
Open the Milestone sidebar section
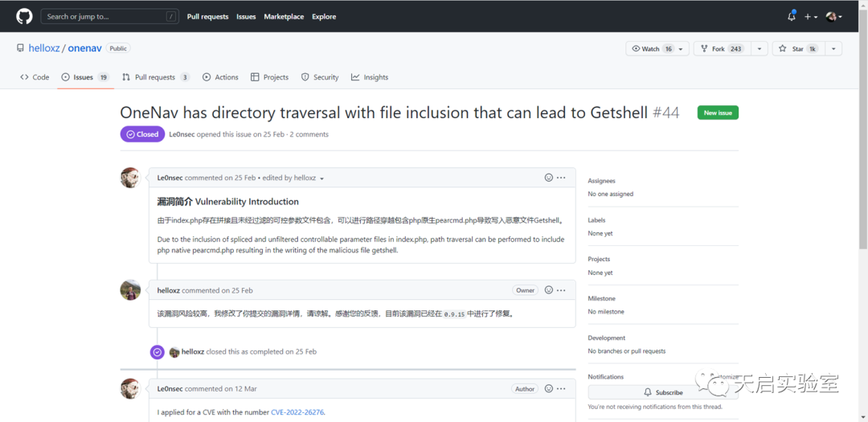tap(602, 298)
